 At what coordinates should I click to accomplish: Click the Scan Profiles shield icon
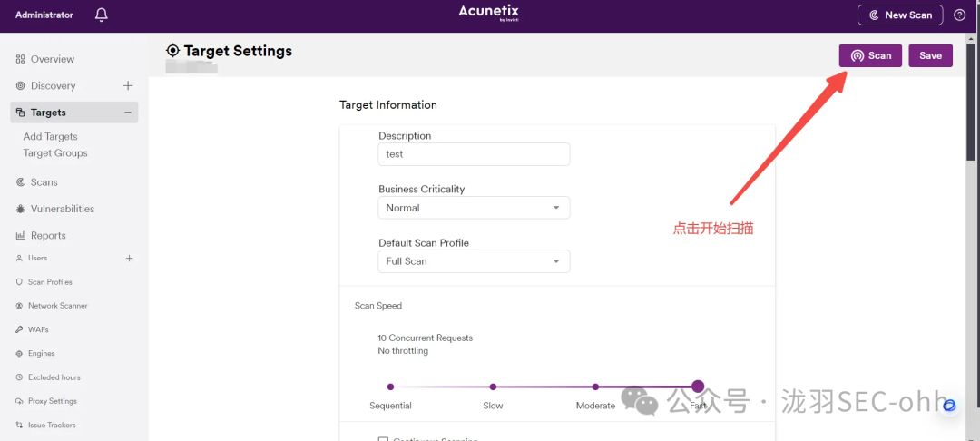pyautogui.click(x=19, y=281)
